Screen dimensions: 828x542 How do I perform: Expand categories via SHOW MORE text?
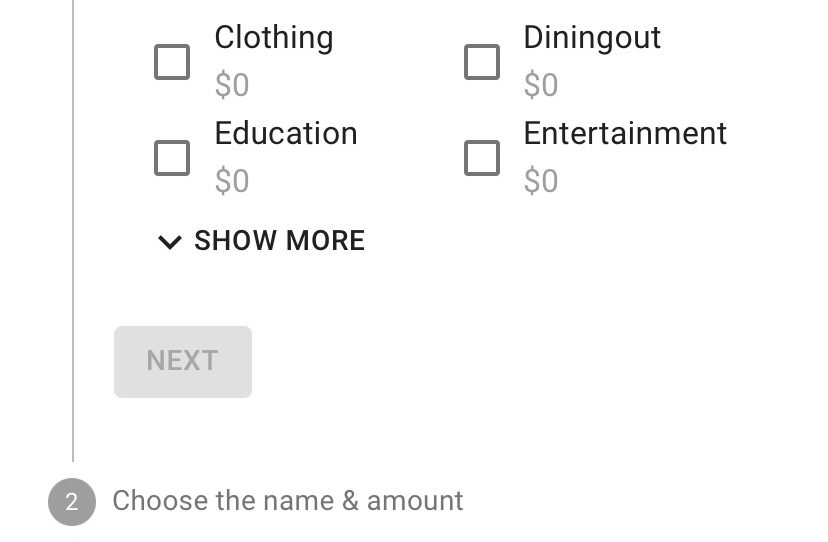[279, 241]
